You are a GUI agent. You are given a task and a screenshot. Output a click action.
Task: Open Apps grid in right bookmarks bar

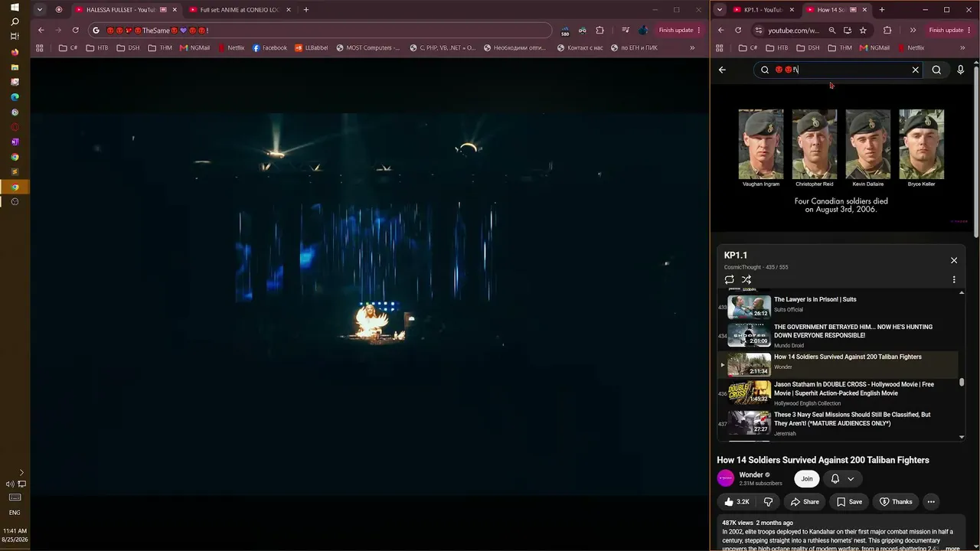(x=721, y=48)
